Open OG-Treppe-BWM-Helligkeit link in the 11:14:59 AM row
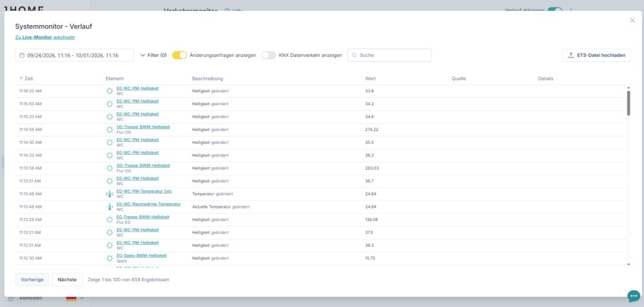This screenshot has height=307, width=644. pyautogui.click(x=143, y=127)
